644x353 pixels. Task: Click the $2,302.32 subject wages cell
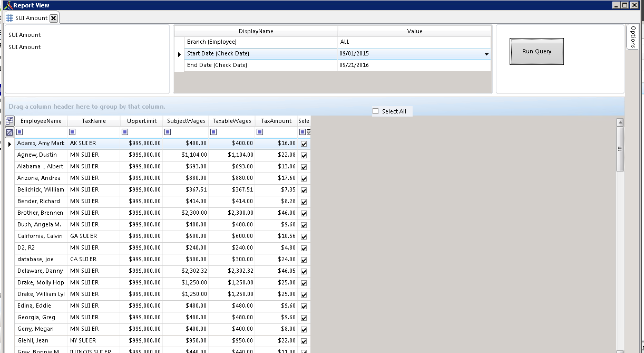186,271
